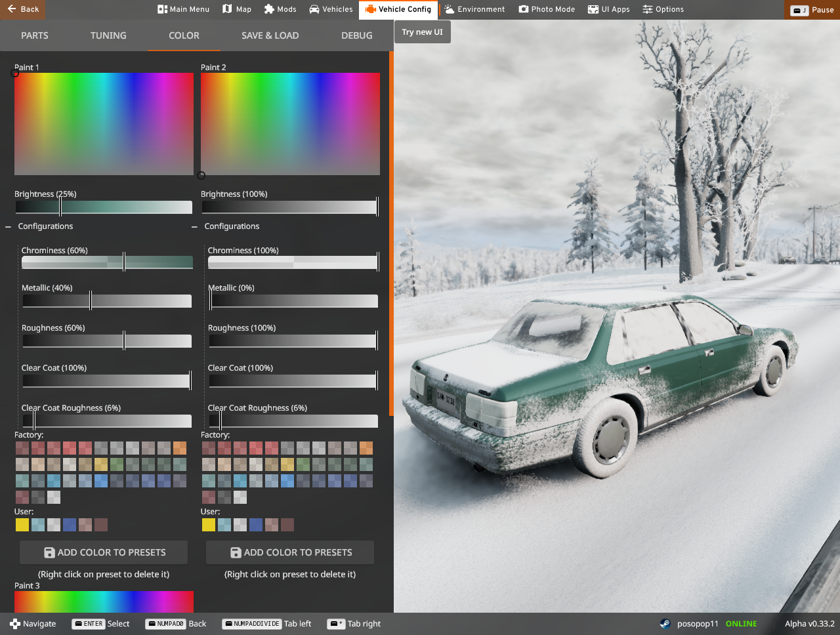Viewport: 840px width, 635px height.
Task: Pick a hue in Paint 1 spectrum
Action: (x=104, y=124)
